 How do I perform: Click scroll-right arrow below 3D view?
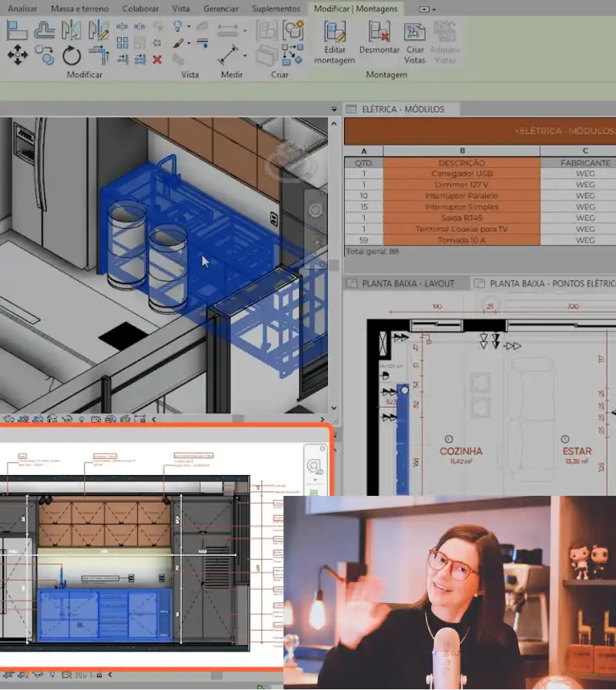[322, 420]
